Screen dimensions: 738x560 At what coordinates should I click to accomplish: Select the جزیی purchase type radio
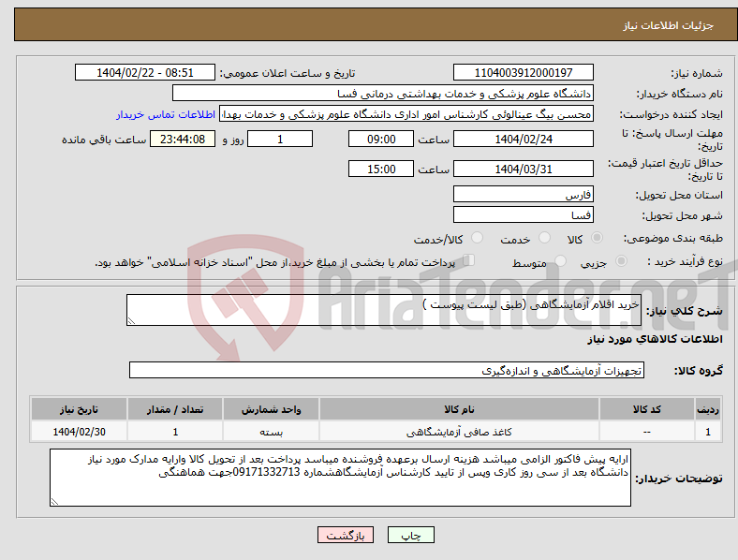(621, 260)
